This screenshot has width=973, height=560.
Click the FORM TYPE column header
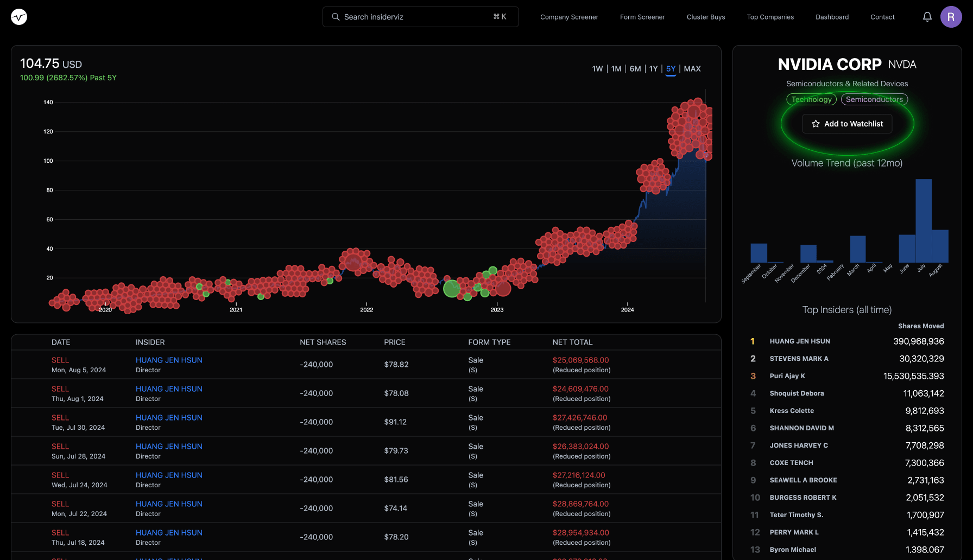(489, 342)
